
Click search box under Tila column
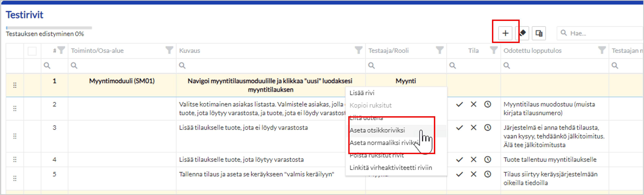[x=474, y=66]
